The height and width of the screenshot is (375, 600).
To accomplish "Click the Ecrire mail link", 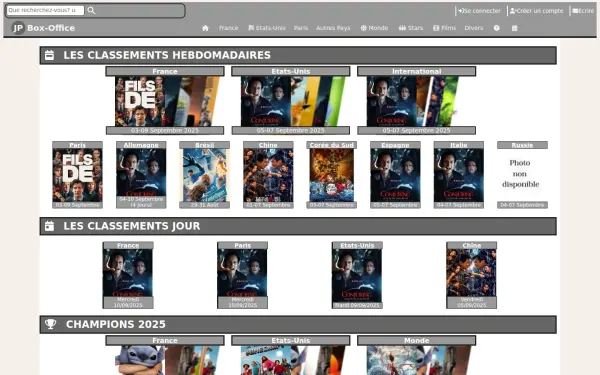I will coord(583,11).
